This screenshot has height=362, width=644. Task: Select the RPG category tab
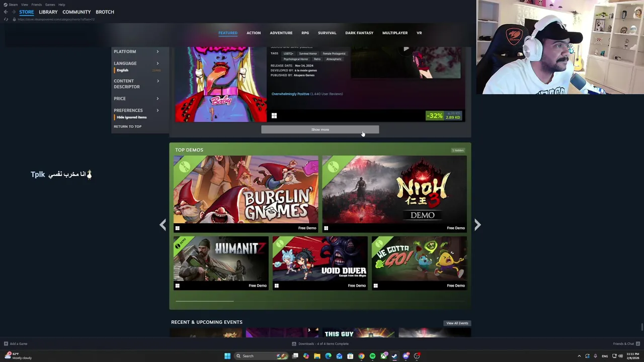(x=305, y=33)
